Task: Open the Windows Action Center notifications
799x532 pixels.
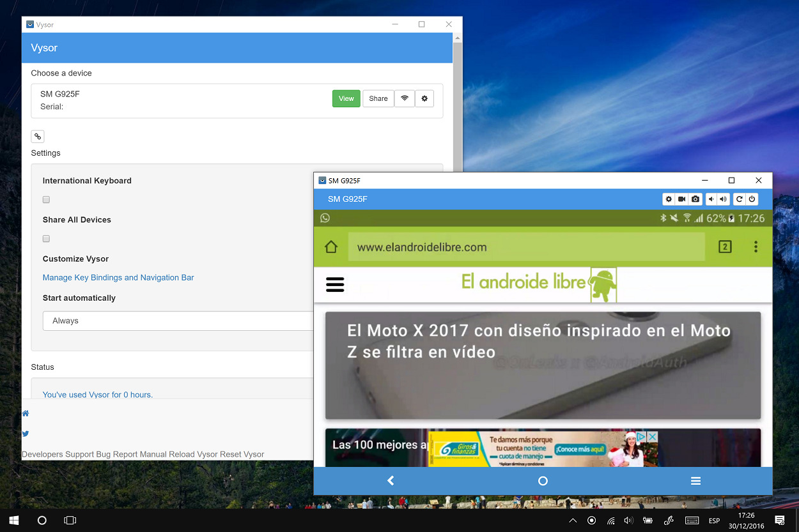Action: (x=780, y=521)
